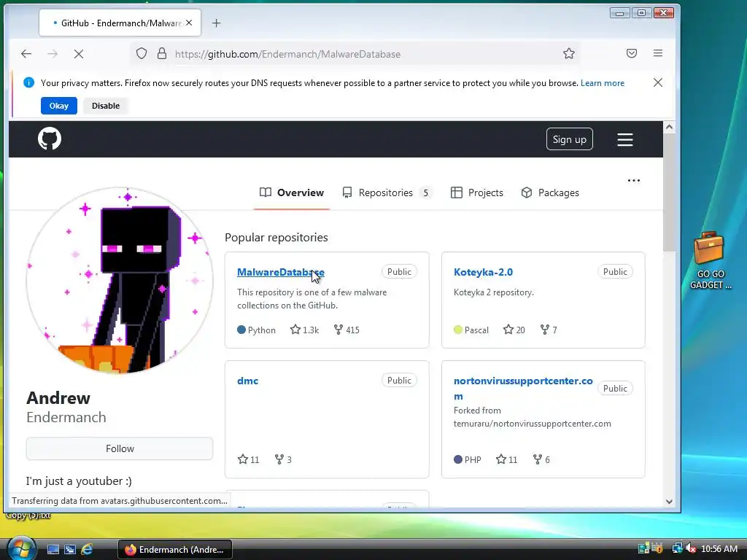Screen dimensions: 747x560
Task: Dismiss the DNS privacy notification bar
Action: pos(657,83)
